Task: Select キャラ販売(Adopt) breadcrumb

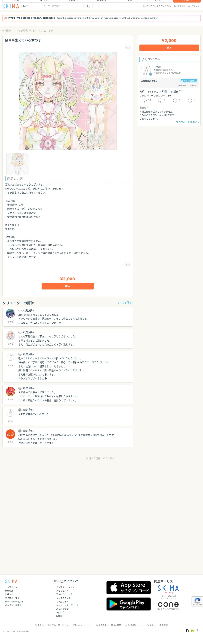Action: (x=26, y=30)
